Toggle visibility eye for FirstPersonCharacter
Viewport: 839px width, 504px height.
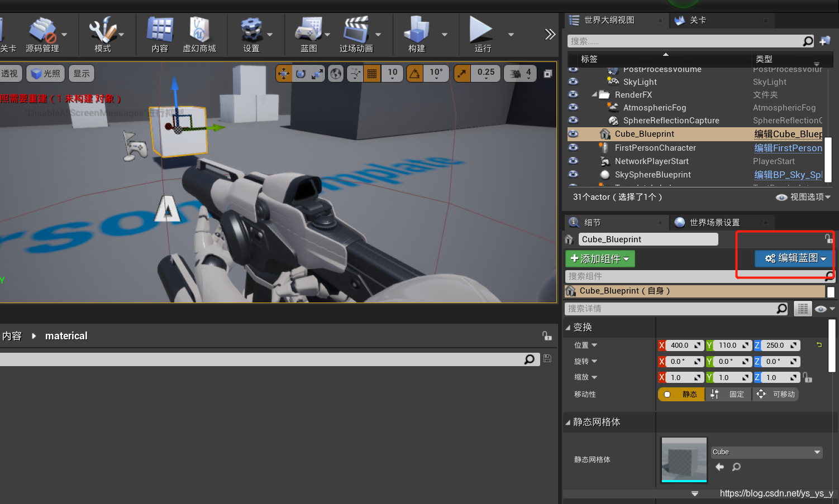[x=573, y=147]
